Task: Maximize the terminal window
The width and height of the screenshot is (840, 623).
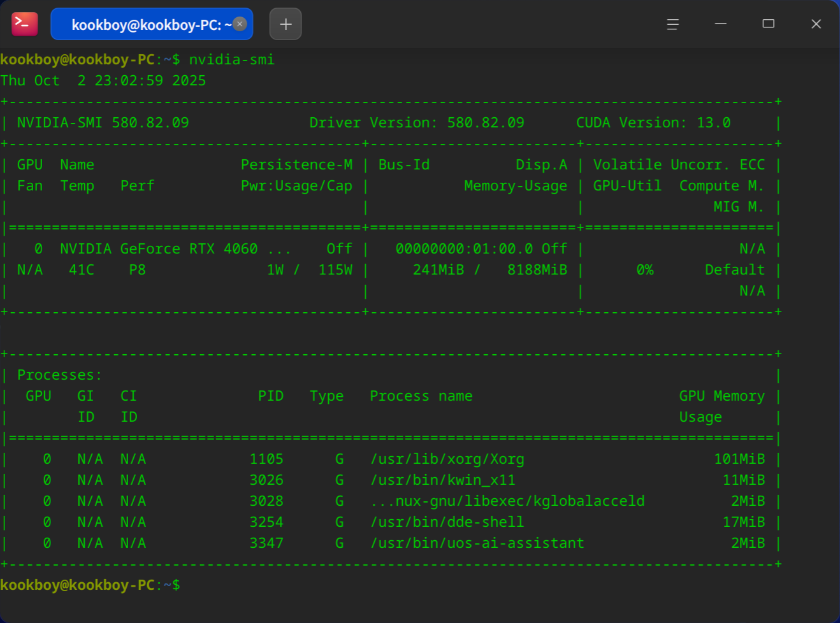Action: point(769,24)
